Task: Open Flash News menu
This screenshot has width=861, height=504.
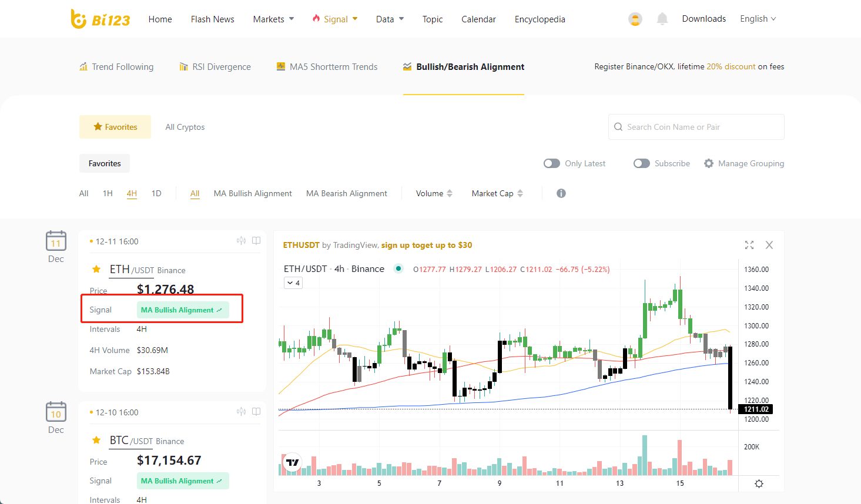Action: 213,19
